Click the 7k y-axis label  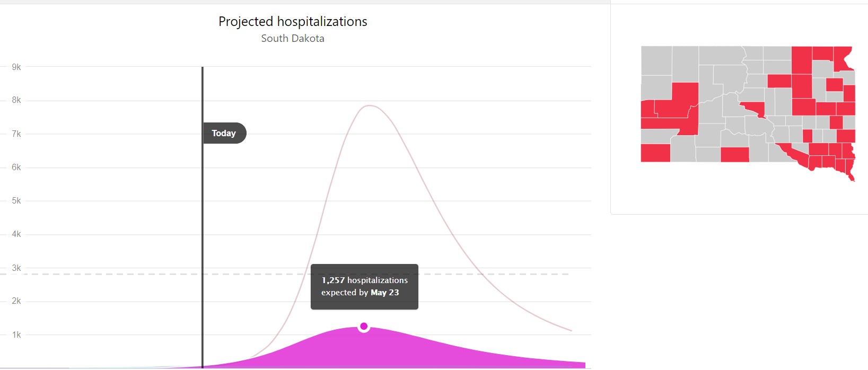(16, 134)
